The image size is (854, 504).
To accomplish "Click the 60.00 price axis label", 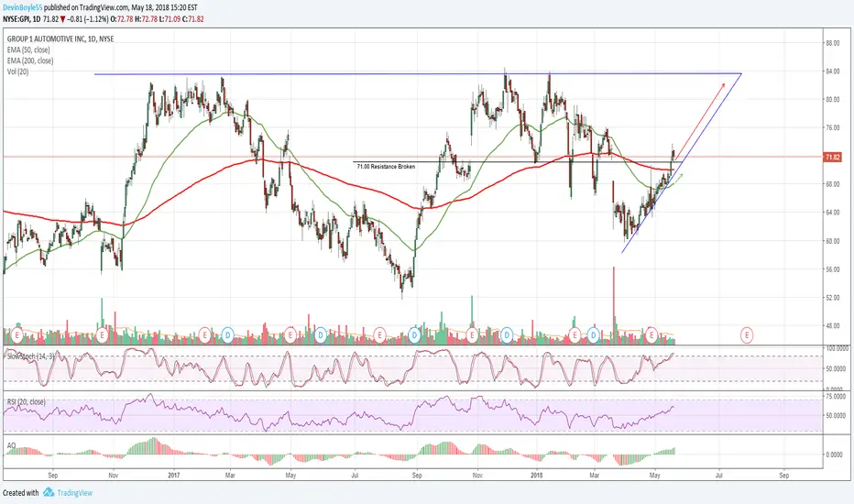I will coord(832,241).
